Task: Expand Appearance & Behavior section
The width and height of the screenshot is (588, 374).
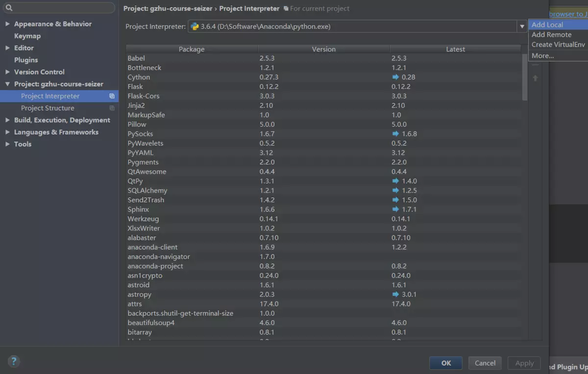Action: [7, 23]
